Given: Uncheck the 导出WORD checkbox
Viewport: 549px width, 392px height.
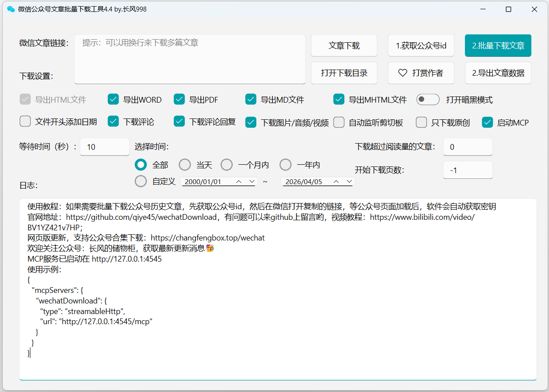Looking at the screenshot, I should coord(113,100).
